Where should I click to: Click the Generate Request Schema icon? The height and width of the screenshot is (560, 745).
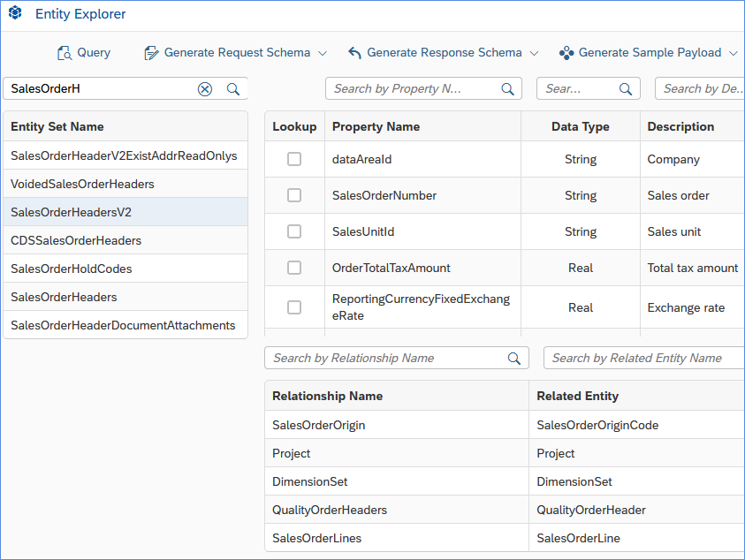(x=151, y=53)
